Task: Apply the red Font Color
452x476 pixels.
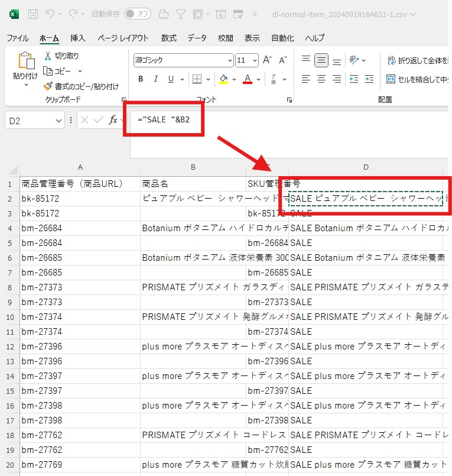Action: 248,79
